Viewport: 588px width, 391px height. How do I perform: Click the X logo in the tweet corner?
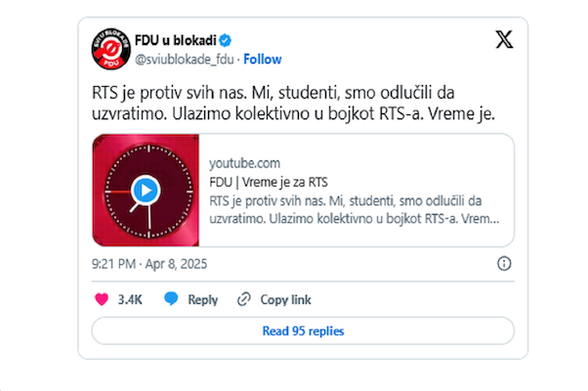click(502, 41)
